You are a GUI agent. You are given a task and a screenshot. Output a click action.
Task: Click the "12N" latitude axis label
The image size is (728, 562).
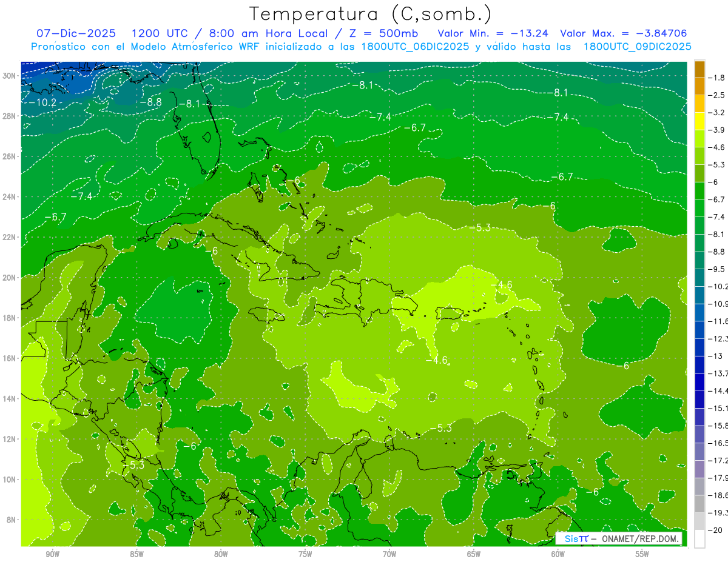pyautogui.click(x=9, y=439)
